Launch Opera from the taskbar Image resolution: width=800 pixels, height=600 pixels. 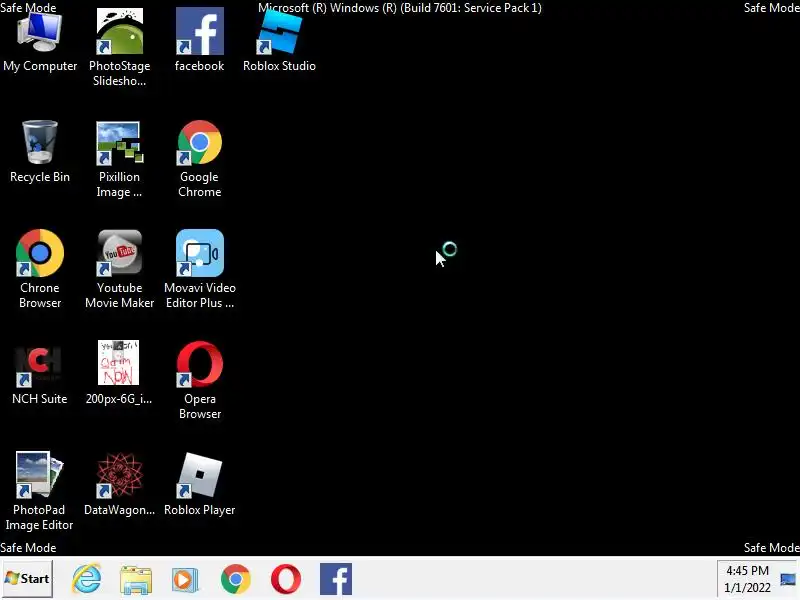coord(286,579)
